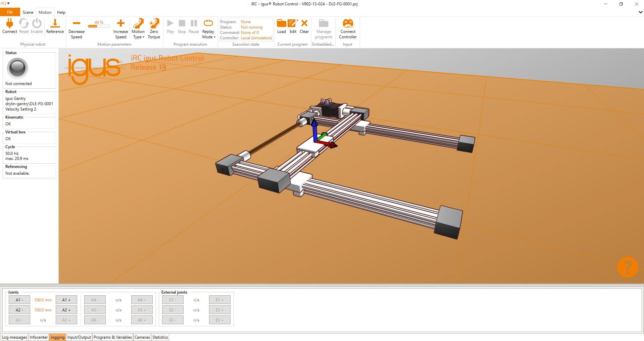Switch to the Scene tab
This screenshot has height=341, width=644.
pos(28,12)
